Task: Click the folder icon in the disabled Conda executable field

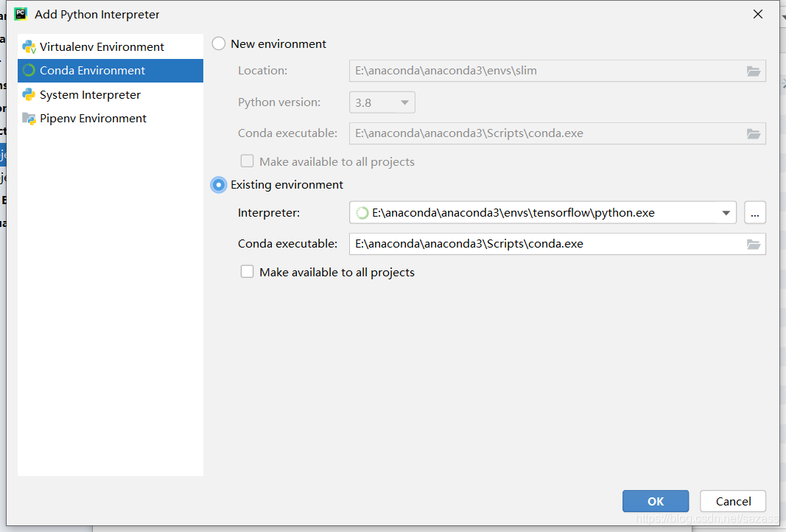Action: (x=754, y=133)
